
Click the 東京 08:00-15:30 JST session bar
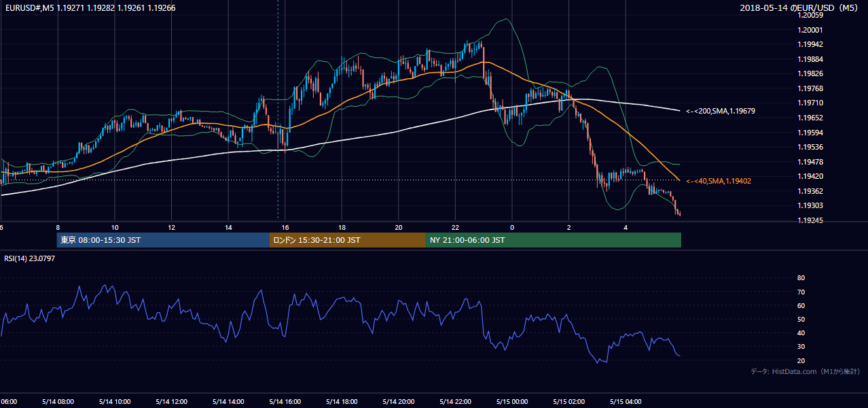pos(163,240)
